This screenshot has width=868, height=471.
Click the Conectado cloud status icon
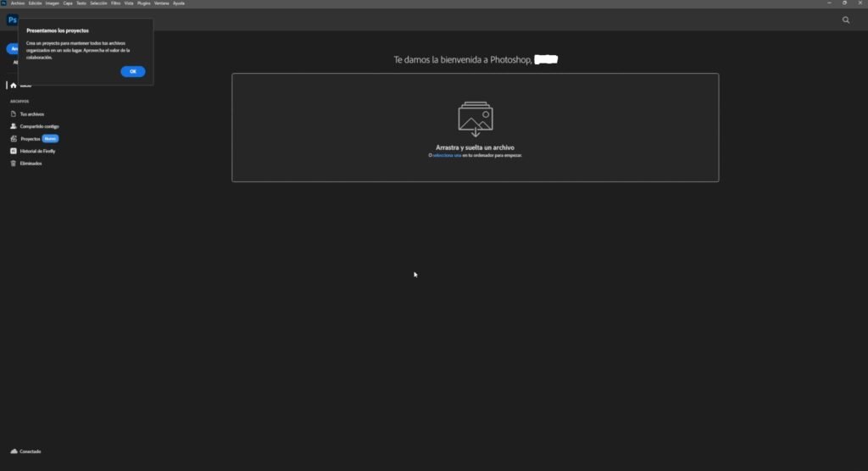(x=14, y=451)
